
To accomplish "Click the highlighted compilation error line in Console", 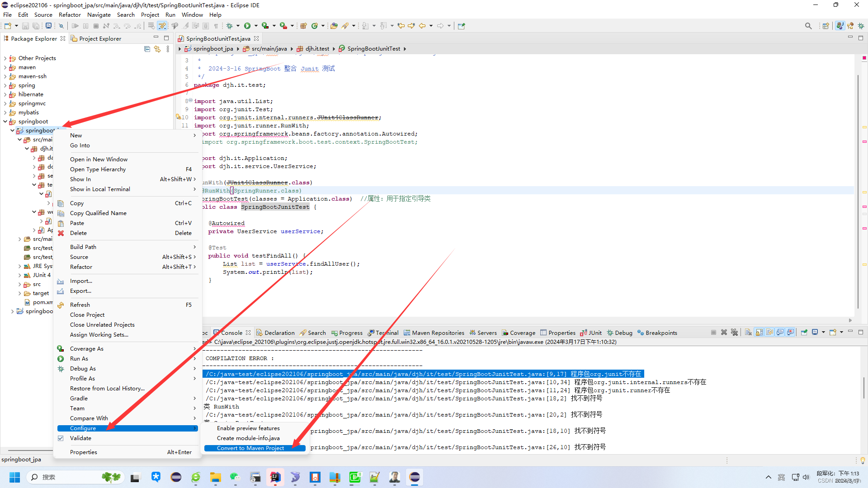I will click(x=420, y=374).
